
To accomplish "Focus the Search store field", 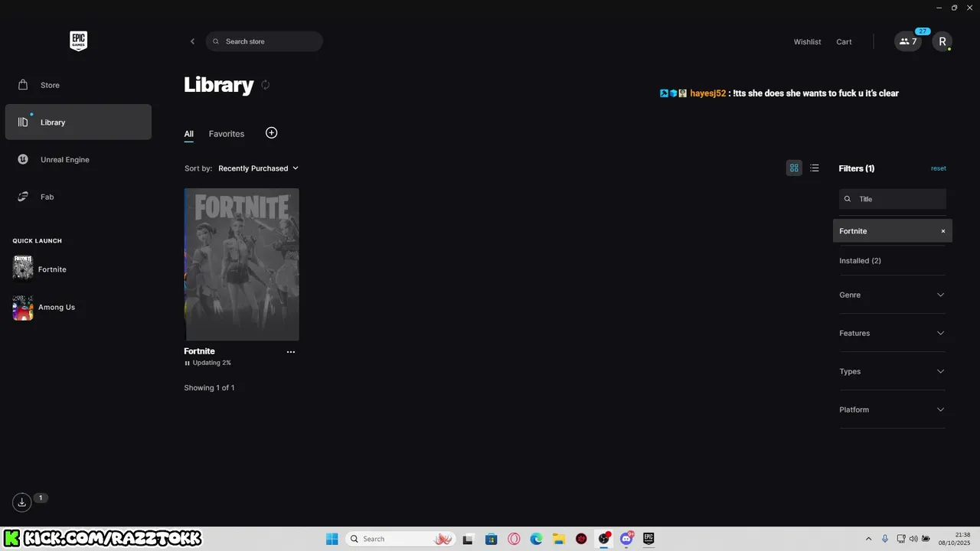I will click(x=264, y=41).
